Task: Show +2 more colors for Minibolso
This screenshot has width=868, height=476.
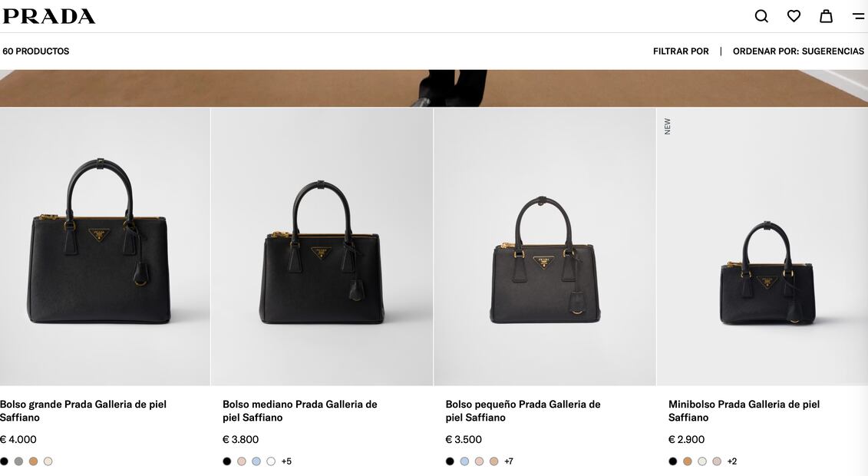Action: 732,461
